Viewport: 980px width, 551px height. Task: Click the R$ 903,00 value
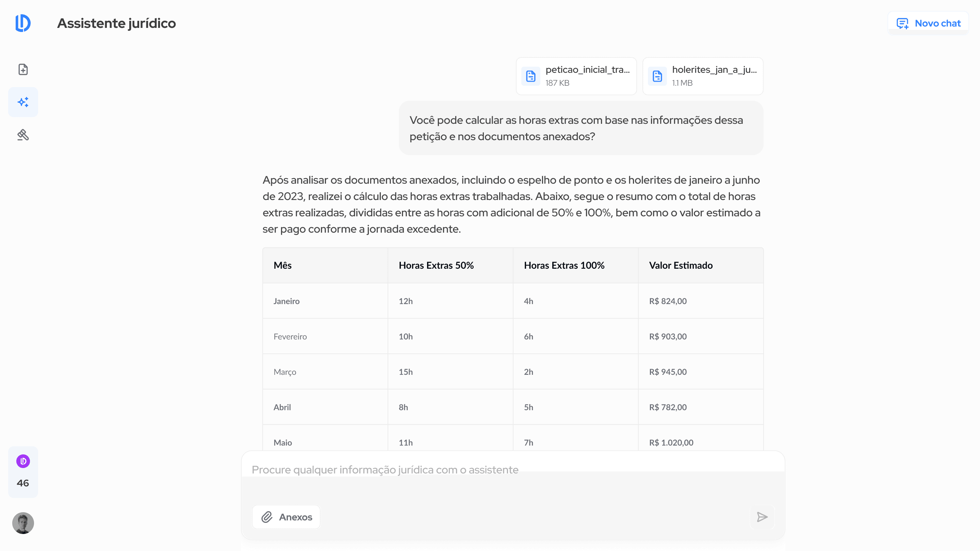668,336
